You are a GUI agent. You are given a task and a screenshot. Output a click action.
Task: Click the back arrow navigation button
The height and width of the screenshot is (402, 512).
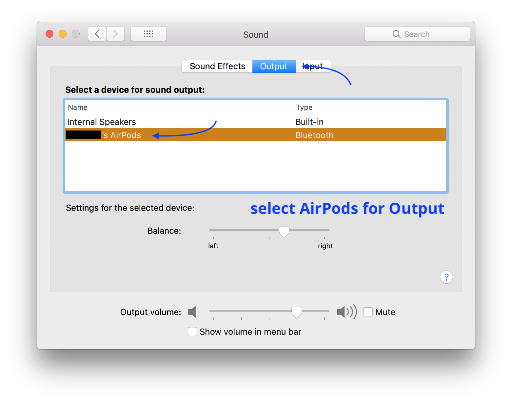[97, 34]
